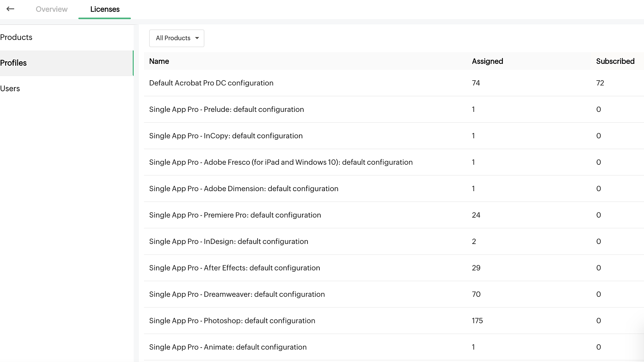Click the All Products dropdown caret
The image size is (644, 362).
click(197, 38)
